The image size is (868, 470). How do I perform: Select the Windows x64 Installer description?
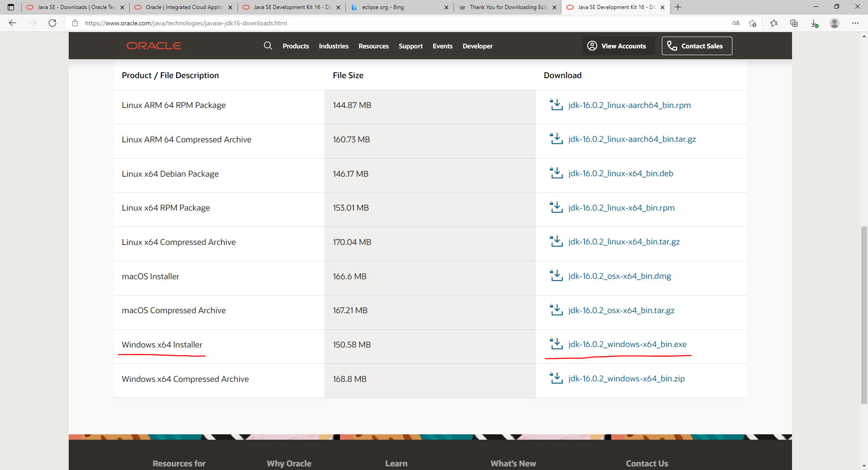(162, 344)
